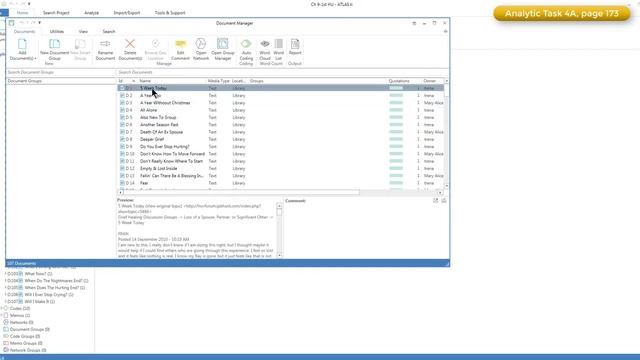The image size is (640, 360).
Task: Click the document icon of row D 7
Action: 122,132
